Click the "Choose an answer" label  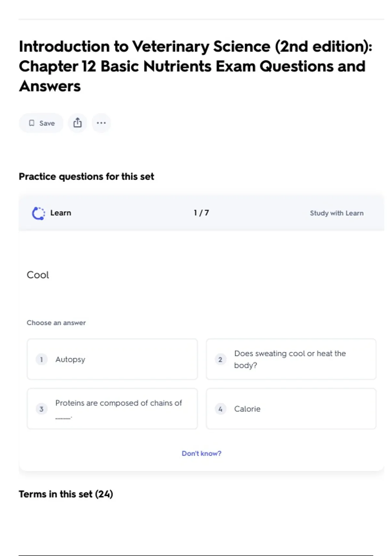click(56, 323)
